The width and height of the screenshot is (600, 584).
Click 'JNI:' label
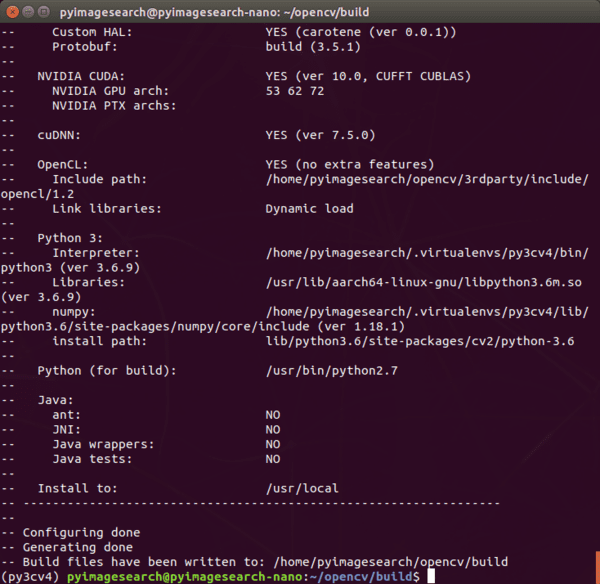67,430
